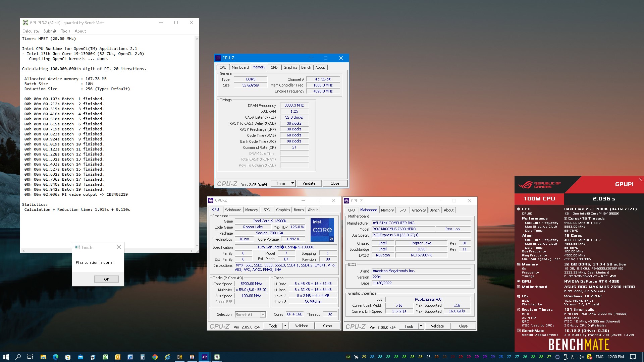The width and height of the screenshot is (644, 362).
Task: Click Validate in Memory CPU-Z window
Action: (309, 183)
